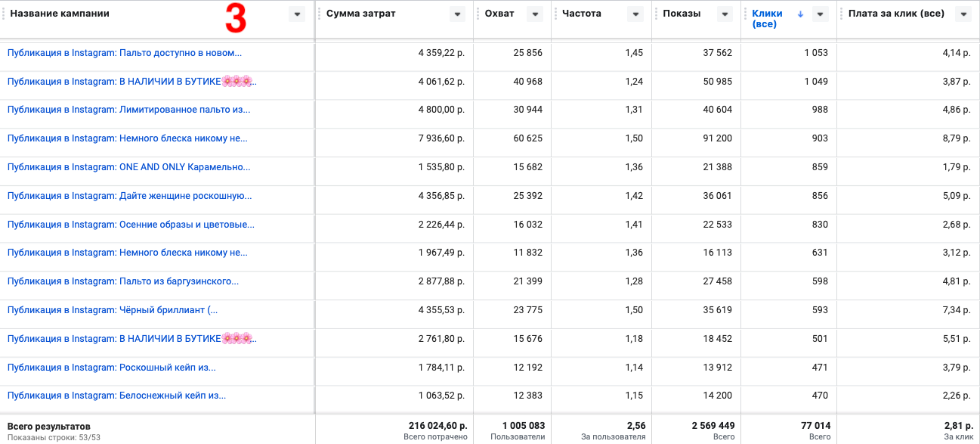Open dropdown arrow for Сумма затрат column
This screenshot has height=444, width=980.
click(457, 14)
